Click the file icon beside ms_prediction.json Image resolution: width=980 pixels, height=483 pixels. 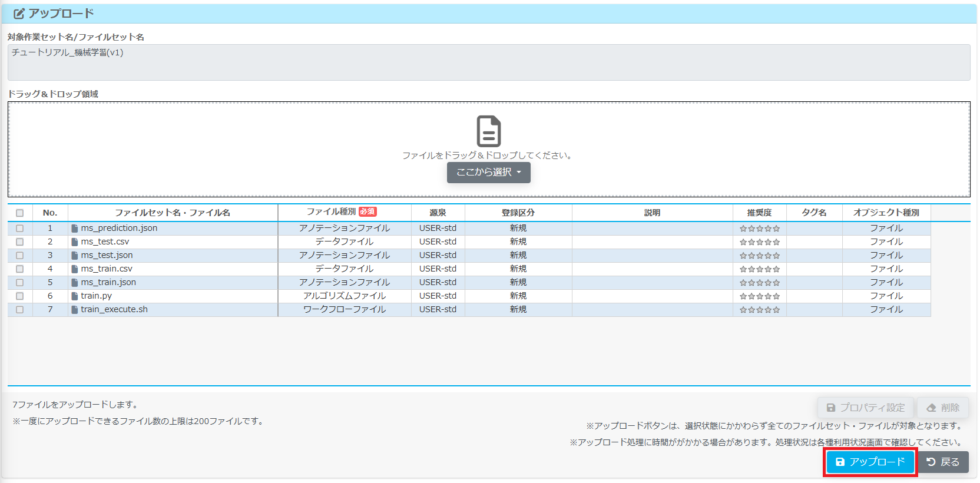(x=75, y=229)
